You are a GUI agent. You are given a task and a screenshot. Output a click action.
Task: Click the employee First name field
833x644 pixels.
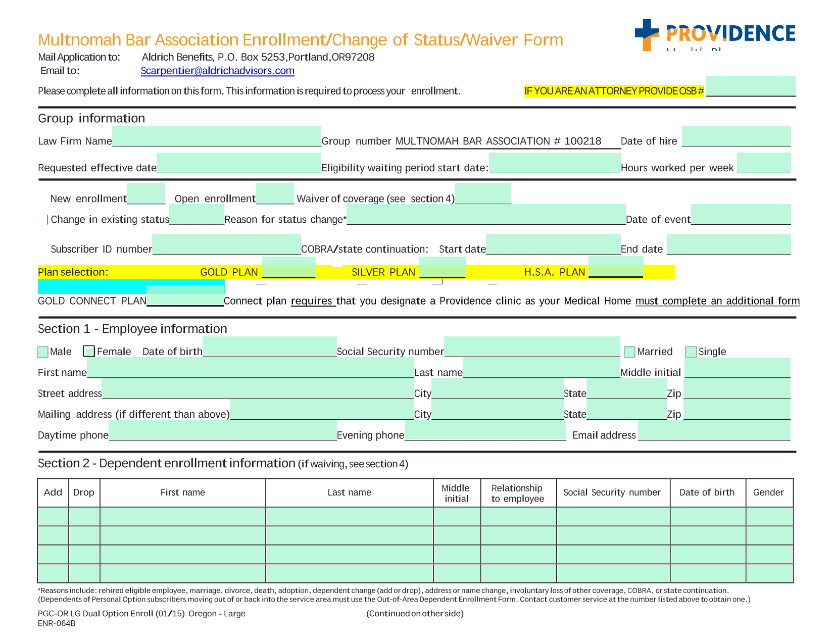(251, 368)
